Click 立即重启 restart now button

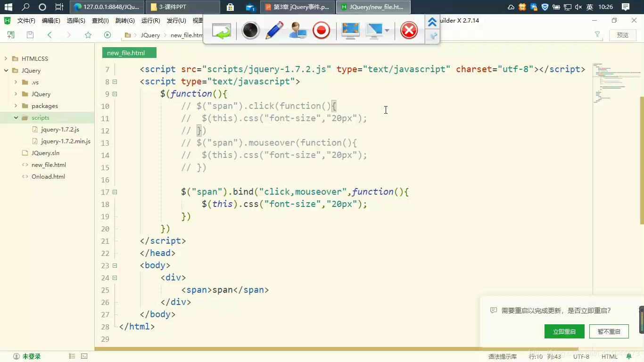(564, 331)
